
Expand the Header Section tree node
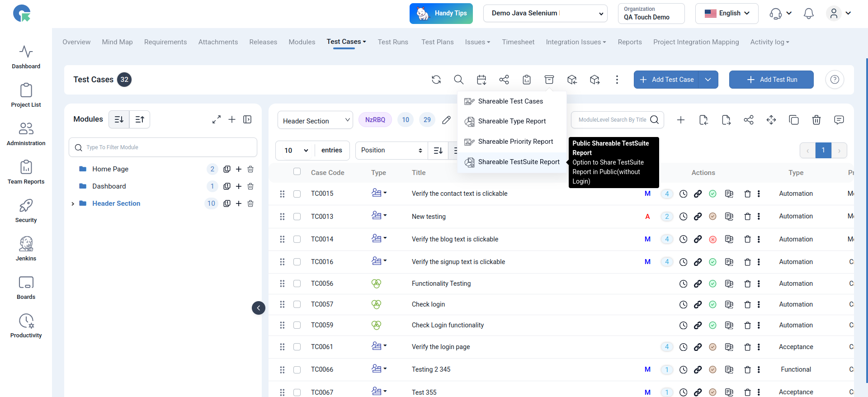[x=73, y=204]
